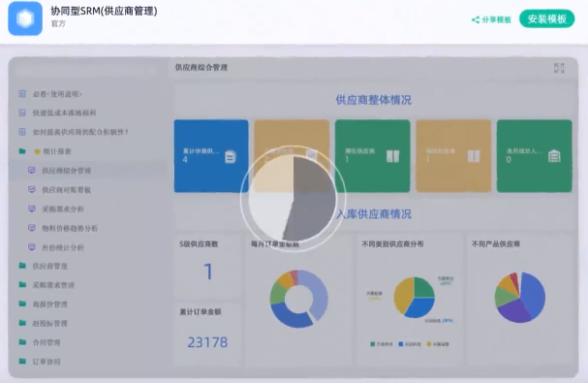Click the pie chart under 不同产品供应商
Image resolution: width=588 pixels, height=383 pixels.
tap(520, 298)
